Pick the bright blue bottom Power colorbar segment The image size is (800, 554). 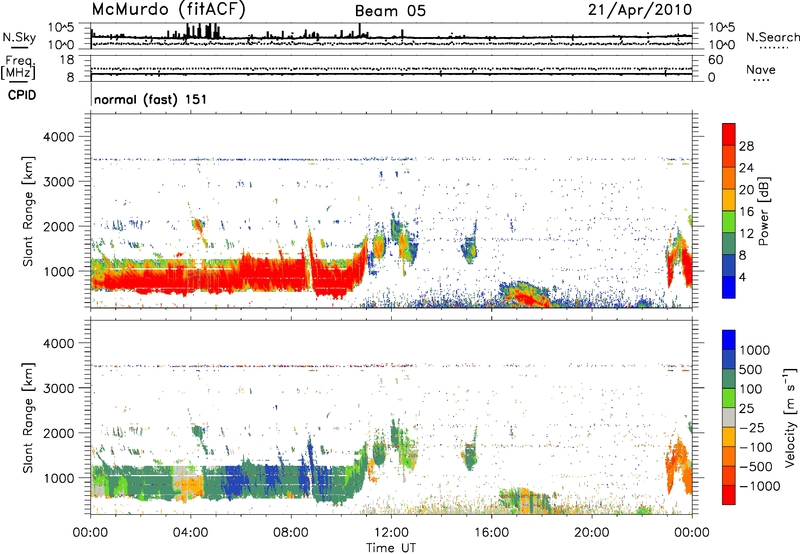(x=729, y=287)
